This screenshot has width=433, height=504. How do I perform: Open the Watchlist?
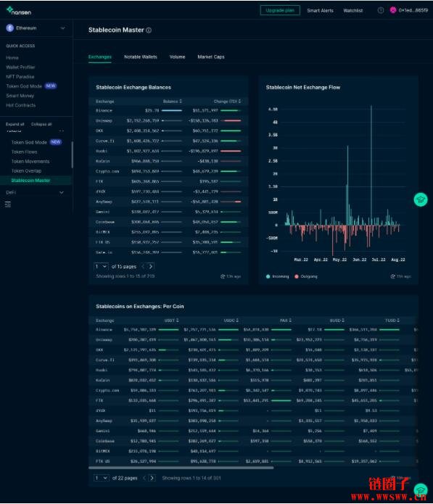(352, 11)
